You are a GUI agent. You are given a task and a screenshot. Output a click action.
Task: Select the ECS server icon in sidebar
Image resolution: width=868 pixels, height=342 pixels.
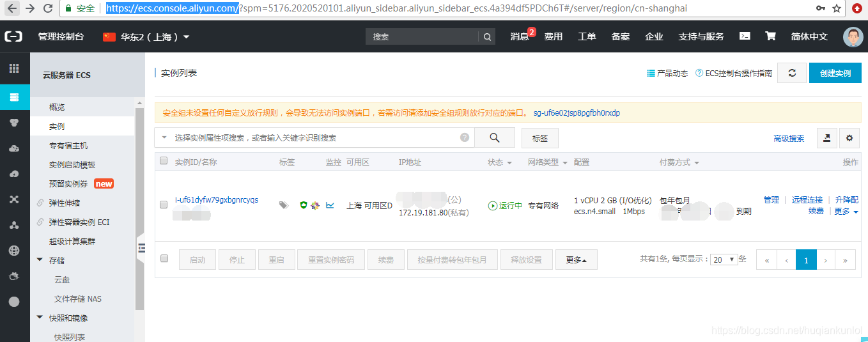[x=14, y=97]
